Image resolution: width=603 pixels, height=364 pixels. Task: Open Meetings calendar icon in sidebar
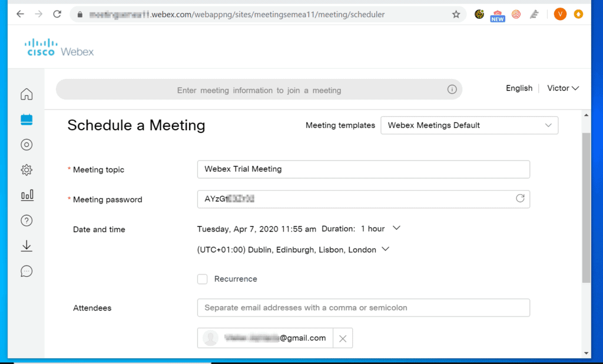[26, 120]
